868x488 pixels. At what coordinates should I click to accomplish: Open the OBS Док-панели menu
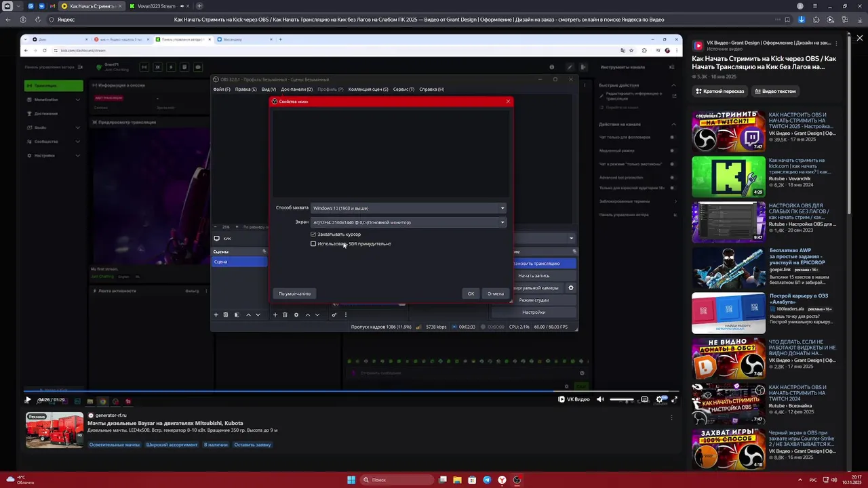pos(296,89)
